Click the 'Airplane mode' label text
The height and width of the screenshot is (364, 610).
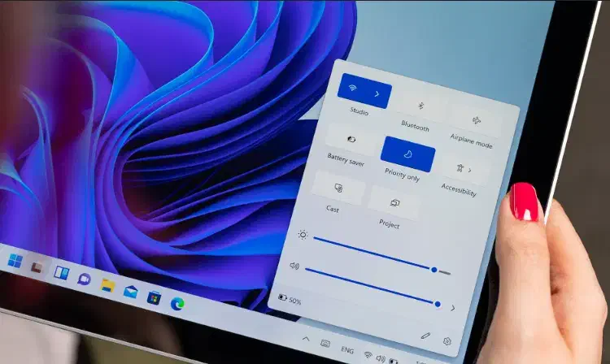471,141
